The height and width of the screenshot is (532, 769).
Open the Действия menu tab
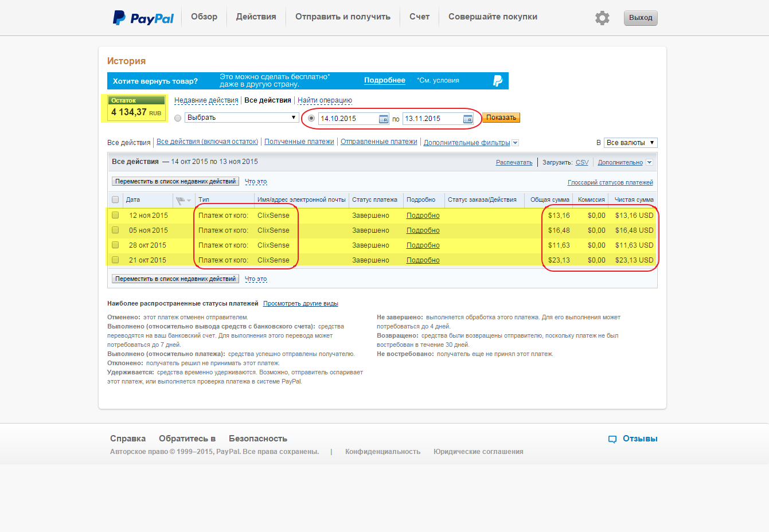256,17
